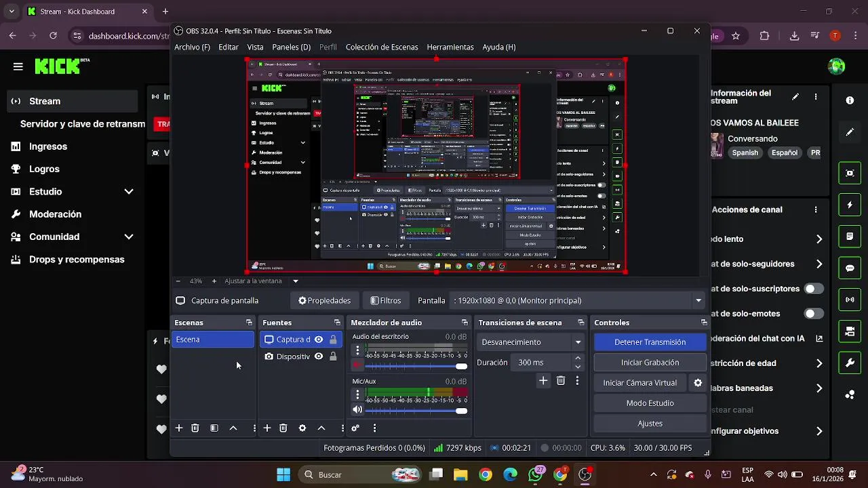Mute Mic/Aux speaker icon
This screenshot has width=868, height=488.
point(357,410)
